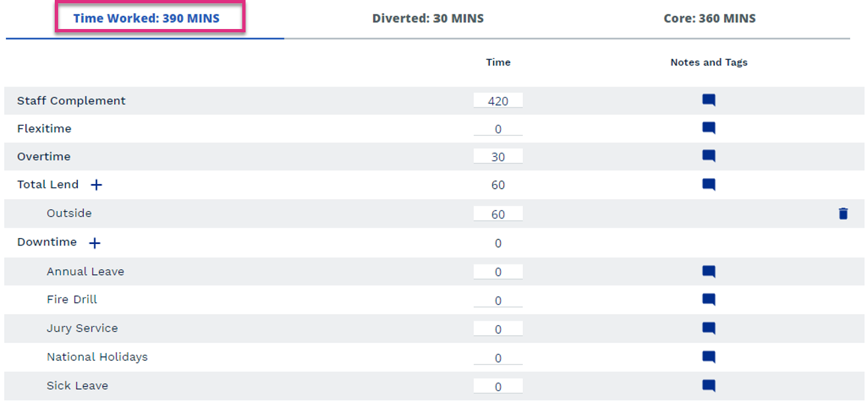Edit National Holidays time field
Viewport: 868px width, 405px height.
(x=498, y=358)
